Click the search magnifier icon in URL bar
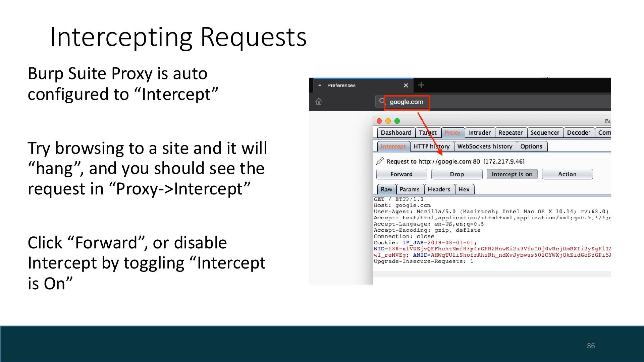Image resolution: width=644 pixels, height=362 pixels. coord(381,101)
